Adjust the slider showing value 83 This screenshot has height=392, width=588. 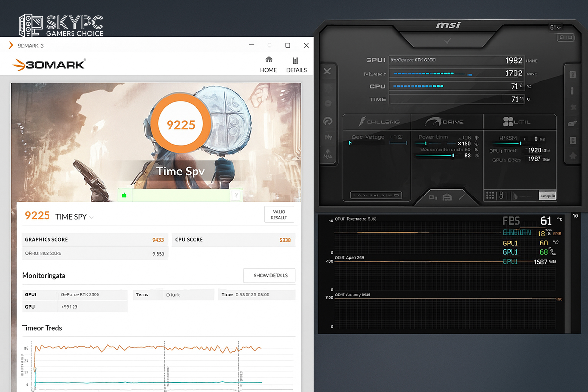435,156
